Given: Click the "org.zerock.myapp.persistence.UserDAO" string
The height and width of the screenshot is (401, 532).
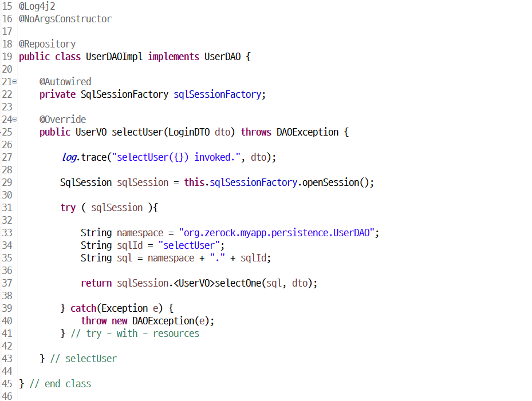Looking at the screenshot, I should click(x=277, y=233).
